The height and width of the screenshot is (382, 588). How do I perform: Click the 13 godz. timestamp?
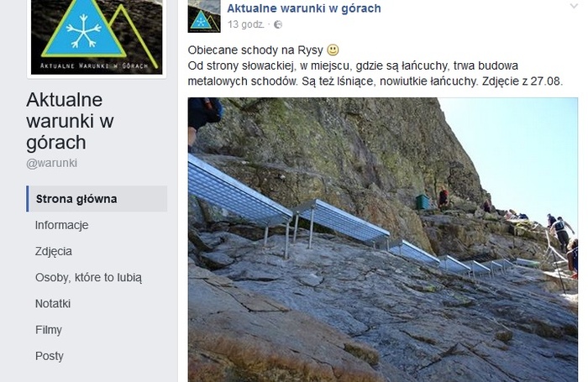pos(245,24)
